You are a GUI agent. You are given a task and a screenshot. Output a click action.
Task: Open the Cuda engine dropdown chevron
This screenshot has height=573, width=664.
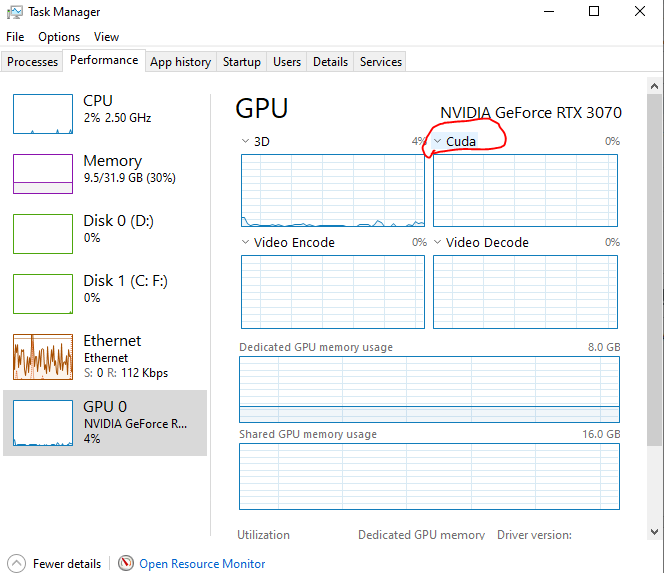437,141
